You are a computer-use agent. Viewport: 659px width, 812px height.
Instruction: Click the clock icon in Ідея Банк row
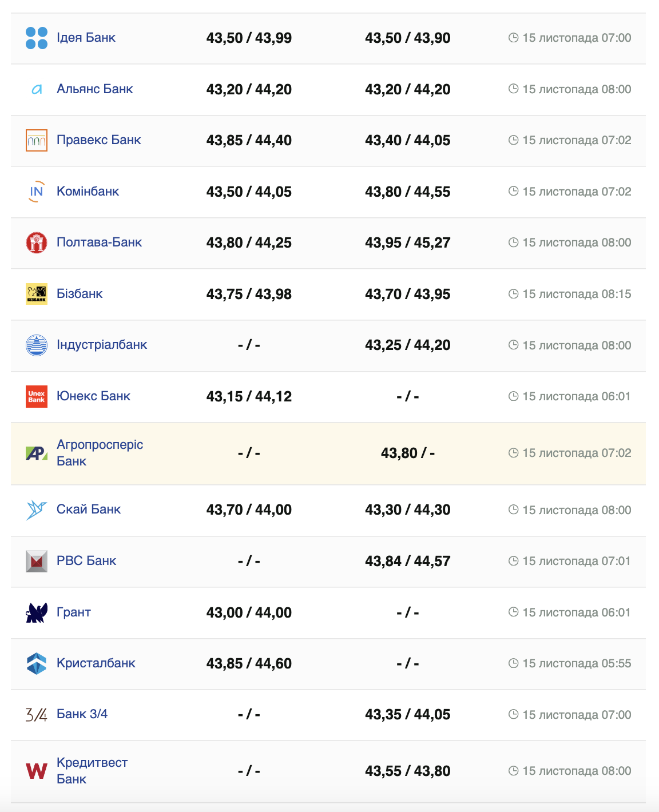(513, 38)
